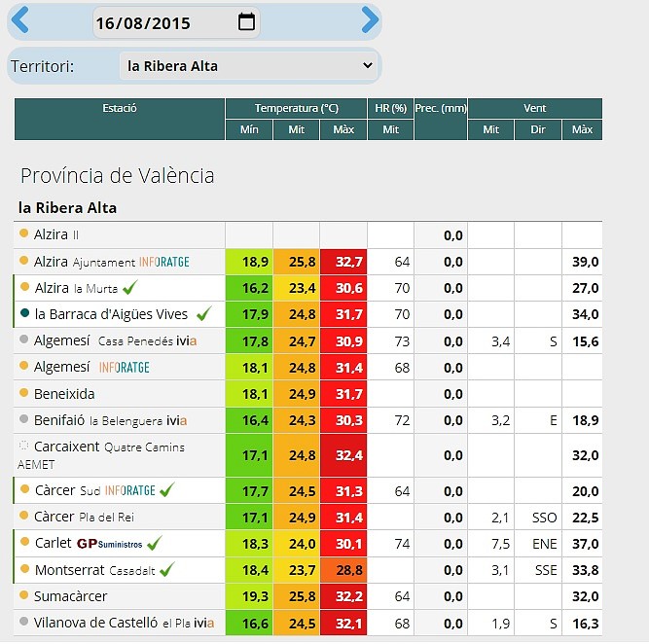This screenshot has width=649, height=644.
Task: Click INFORATGE logo in standalone Algemesí row
Action: pyautogui.click(x=125, y=368)
